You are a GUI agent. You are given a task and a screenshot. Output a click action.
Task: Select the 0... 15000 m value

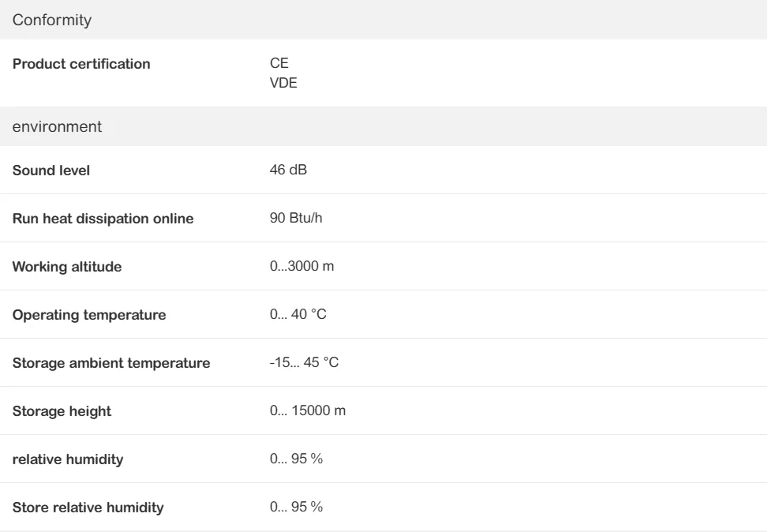[308, 411]
